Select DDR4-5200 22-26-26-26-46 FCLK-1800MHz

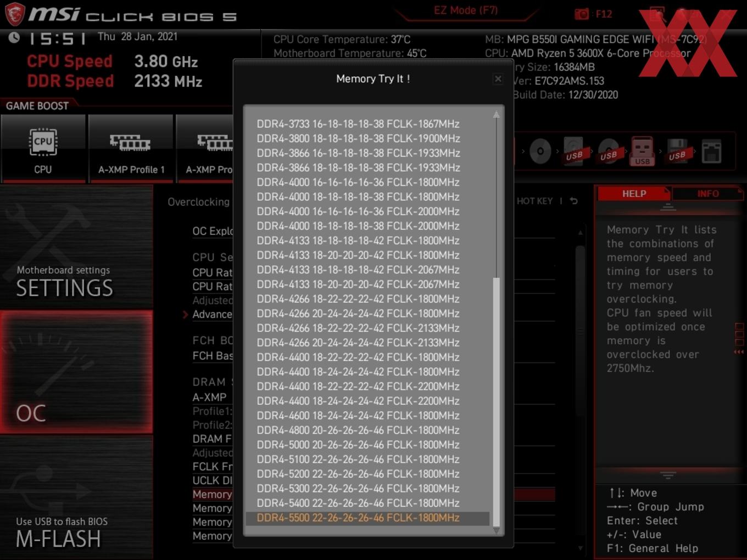pyautogui.click(x=358, y=474)
